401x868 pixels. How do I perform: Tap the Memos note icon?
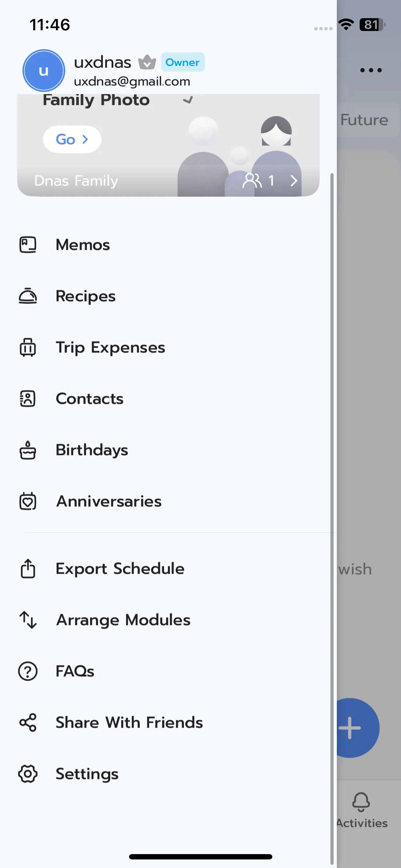point(28,245)
